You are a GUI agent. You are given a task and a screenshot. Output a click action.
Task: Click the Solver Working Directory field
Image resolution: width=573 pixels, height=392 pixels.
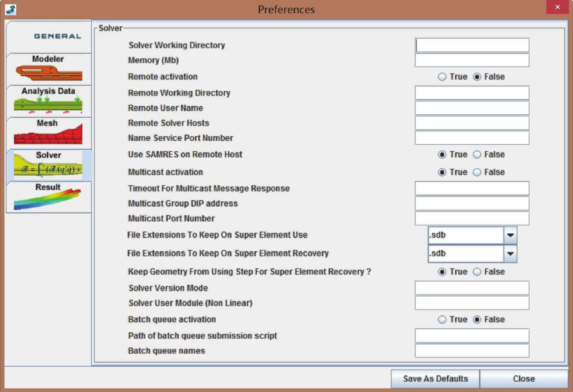tap(472, 45)
